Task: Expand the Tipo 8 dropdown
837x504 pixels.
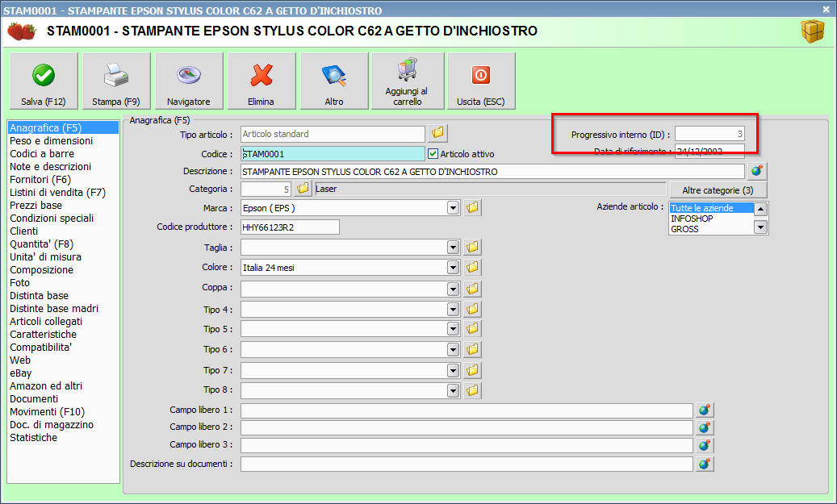Action: 453,391
